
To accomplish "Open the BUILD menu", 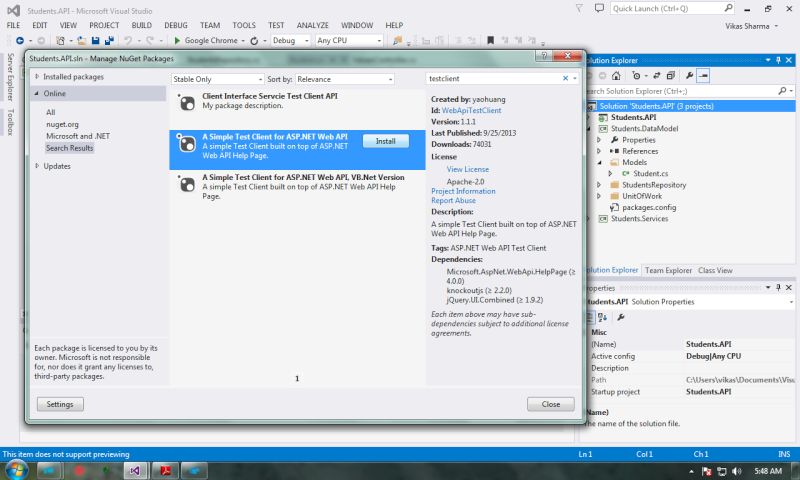I will point(141,25).
